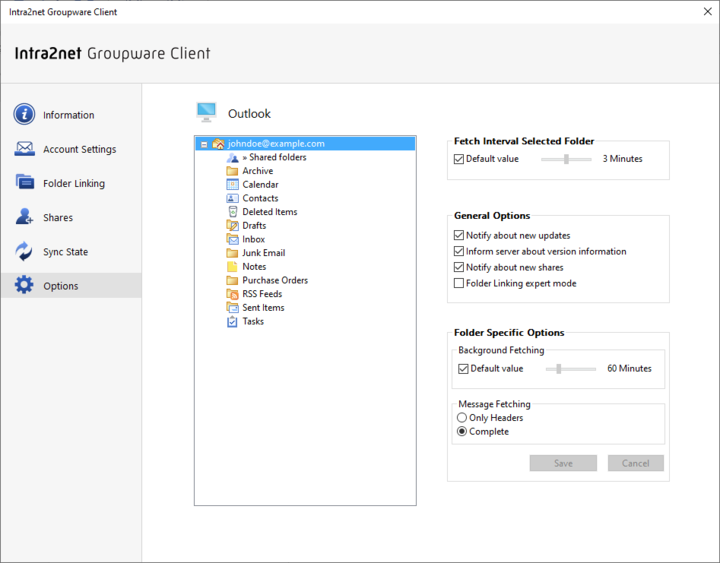Click the 3 Minutes value text

[x=622, y=159]
